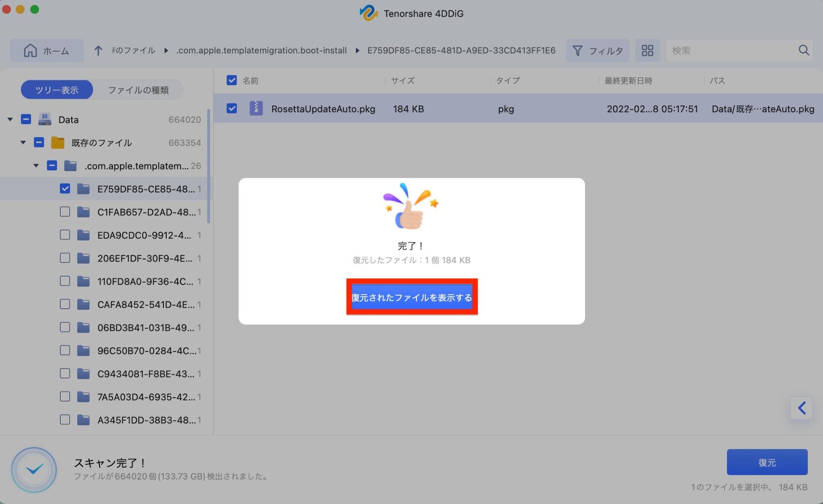The image size is (823, 504).
Task: Uncheck the RosettaUpdateAuto.pkg checkbox
Action: [x=232, y=108]
